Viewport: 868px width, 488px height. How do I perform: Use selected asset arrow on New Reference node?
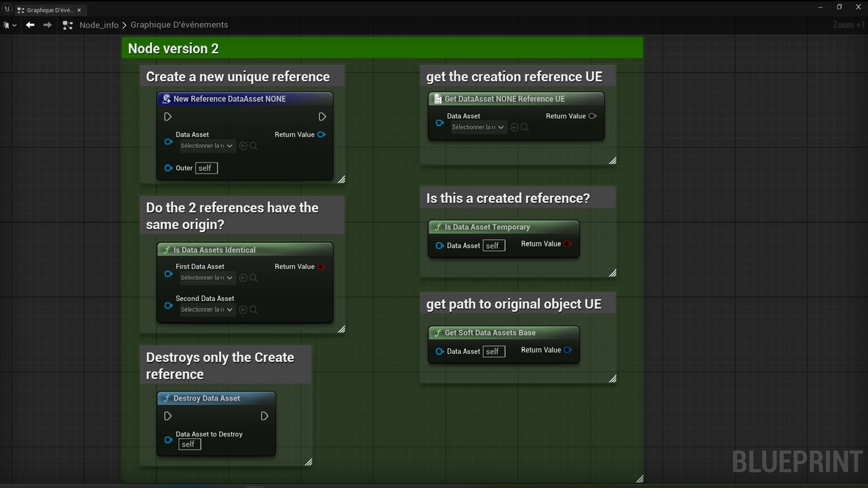243,146
